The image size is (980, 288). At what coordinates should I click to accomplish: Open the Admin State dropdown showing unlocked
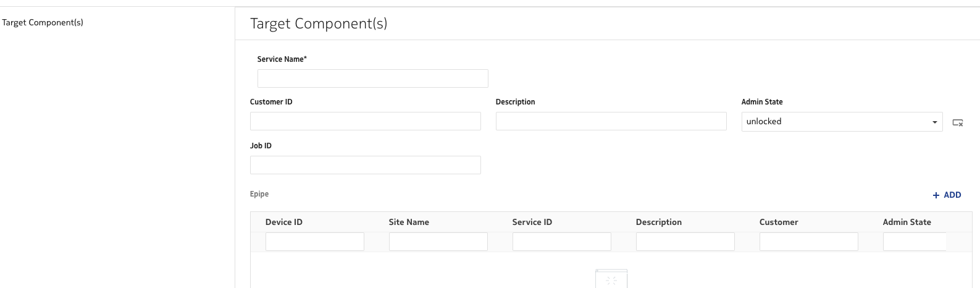pyautogui.click(x=841, y=122)
